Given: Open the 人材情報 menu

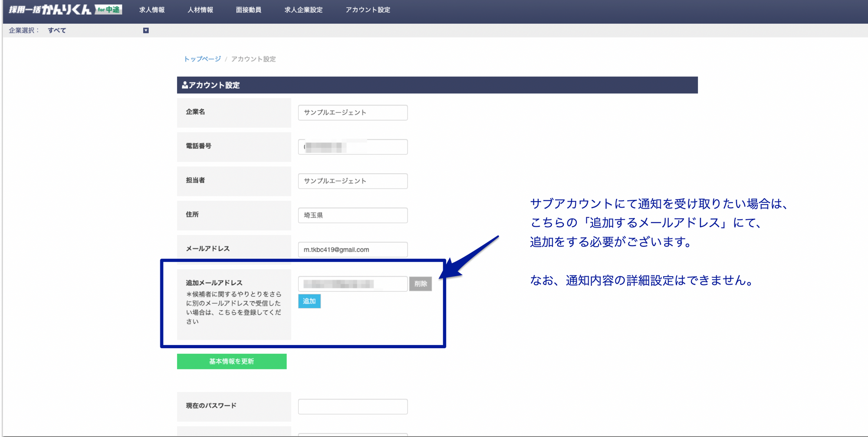Looking at the screenshot, I should coord(200,10).
